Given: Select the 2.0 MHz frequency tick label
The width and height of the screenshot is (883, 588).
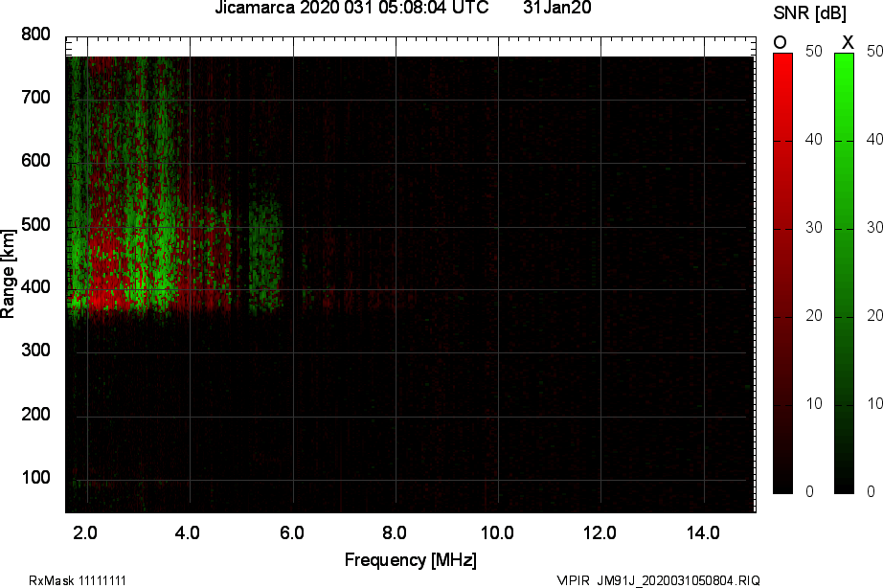Looking at the screenshot, I should pyautogui.click(x=87, y=530).
